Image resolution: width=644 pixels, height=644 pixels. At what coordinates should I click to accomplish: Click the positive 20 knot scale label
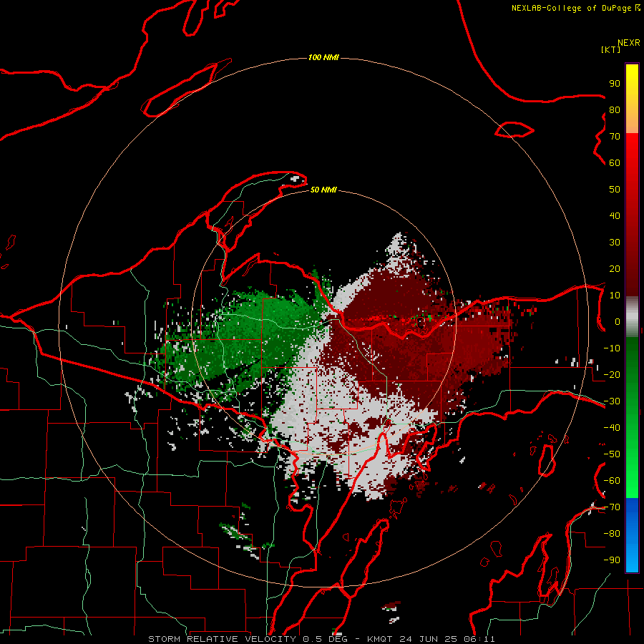pyautogui.click(x=615, y=269)
